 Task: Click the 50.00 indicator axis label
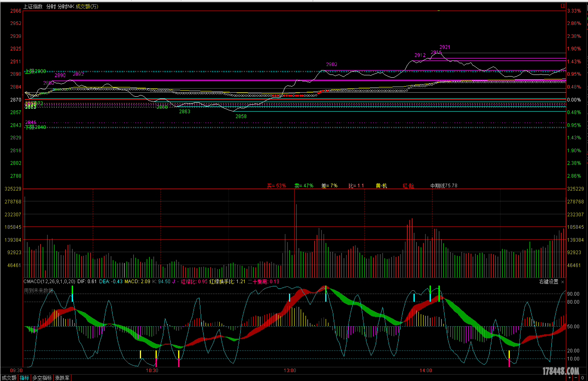click(573, 327)
